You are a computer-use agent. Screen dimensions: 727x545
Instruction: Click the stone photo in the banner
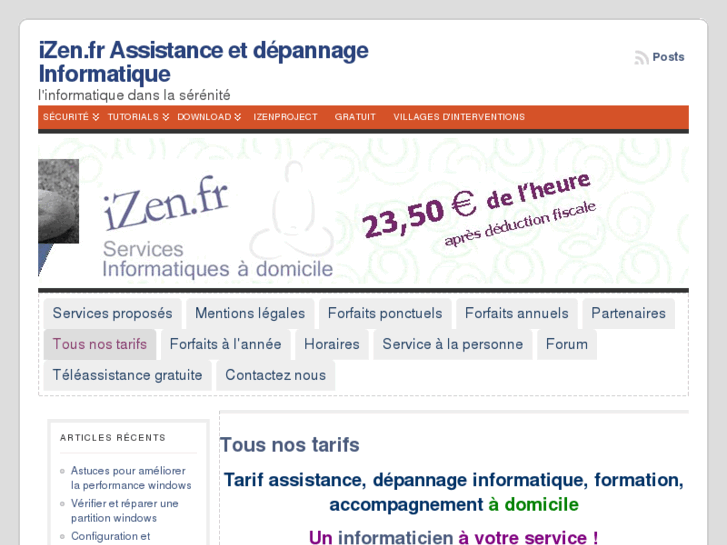(58, 201)
